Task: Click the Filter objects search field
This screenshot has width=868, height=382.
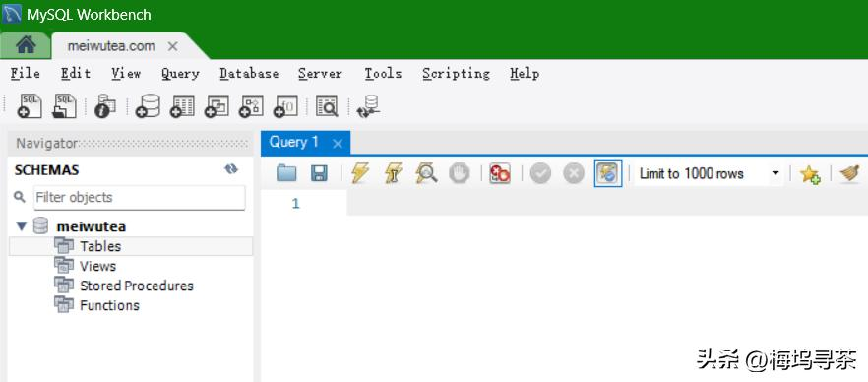Action: [x=139, y=198]
